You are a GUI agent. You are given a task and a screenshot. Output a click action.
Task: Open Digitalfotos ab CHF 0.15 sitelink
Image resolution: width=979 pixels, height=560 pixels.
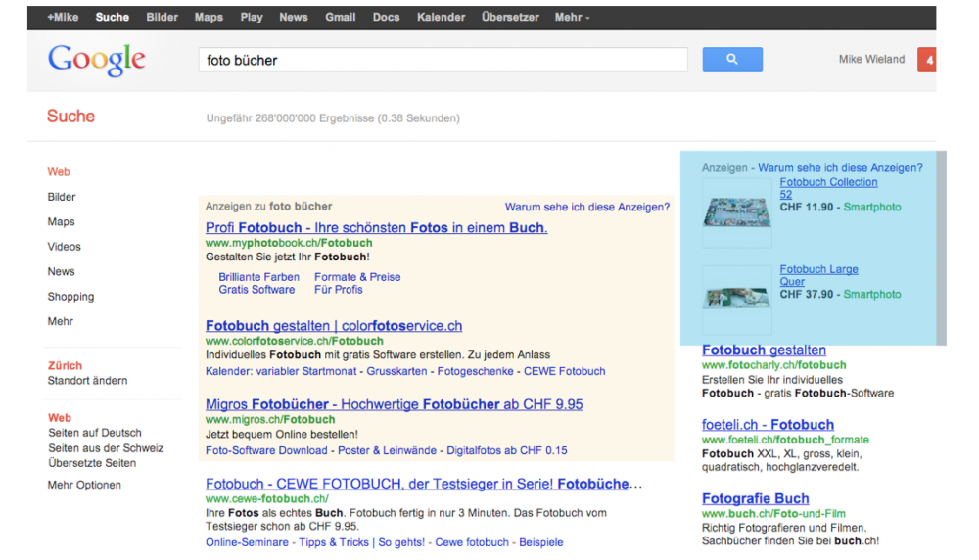pyautogui.click(x=507, y=450)
